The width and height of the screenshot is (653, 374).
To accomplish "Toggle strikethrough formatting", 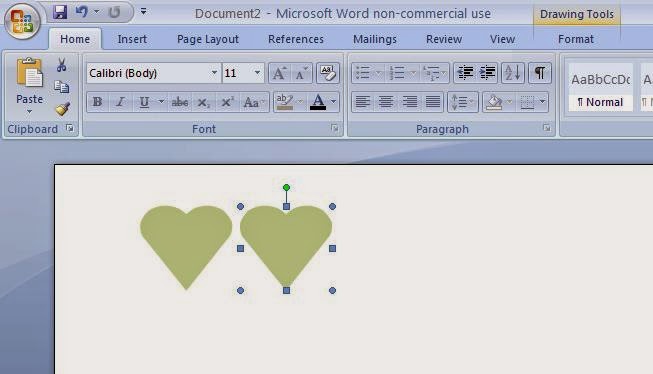I will [x=180, y=102].
